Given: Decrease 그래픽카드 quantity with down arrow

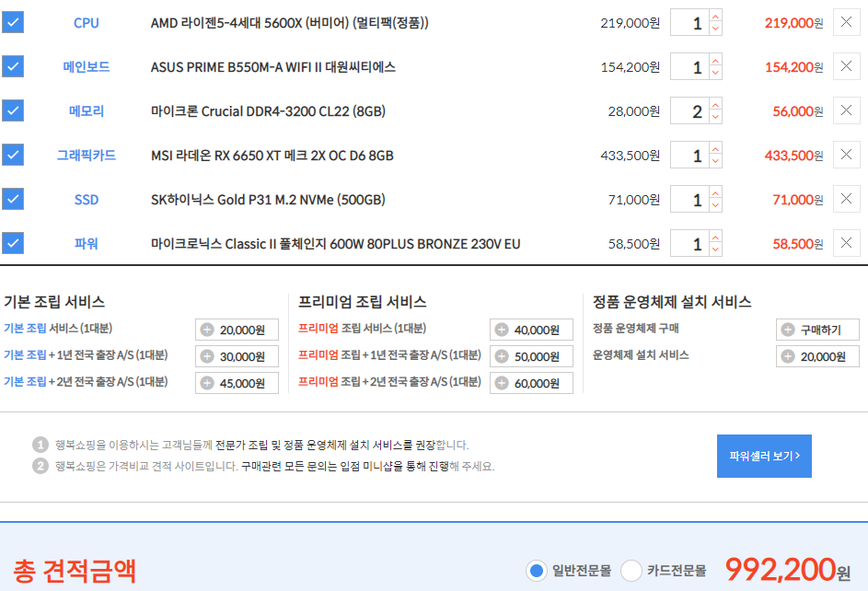Looking at the screenshot, I should (x=716, y=161).
